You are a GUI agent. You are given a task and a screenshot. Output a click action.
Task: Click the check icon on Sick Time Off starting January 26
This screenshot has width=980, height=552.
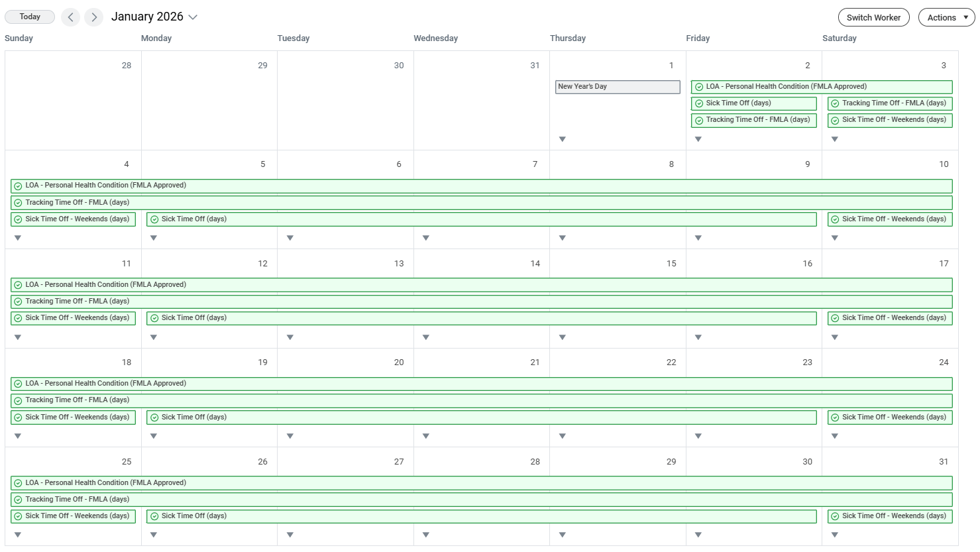click(153, 516)
